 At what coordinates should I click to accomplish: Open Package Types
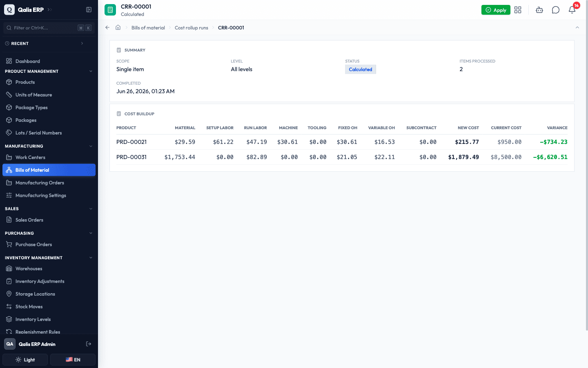49,108
